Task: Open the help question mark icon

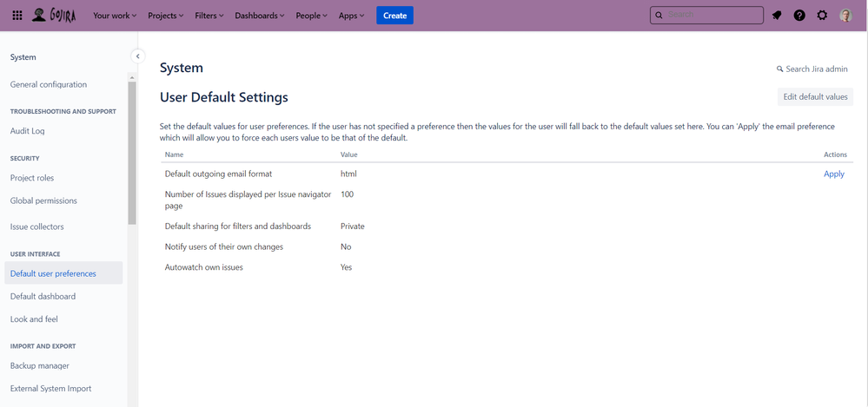Action: pos(799,16)
